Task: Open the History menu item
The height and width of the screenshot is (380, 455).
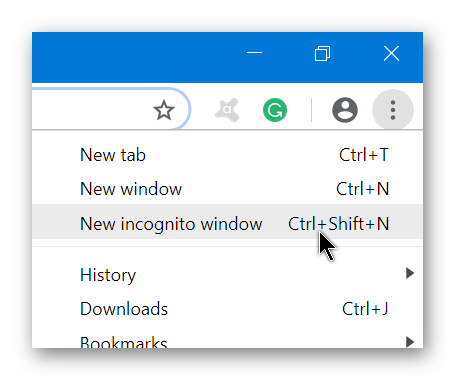Action: [x=227, y=275]
